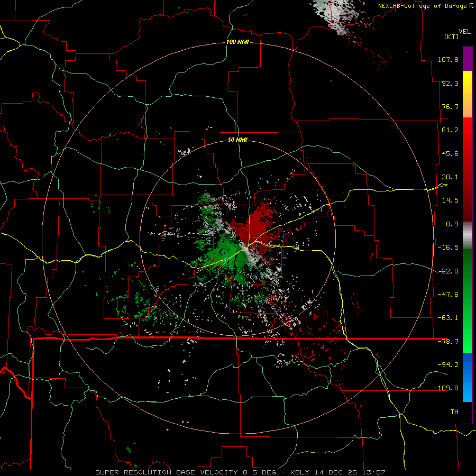Click the gray segment of the color bar
This screenshot has width=476, height=476.
pyautogui.click(x=467, y=235)
